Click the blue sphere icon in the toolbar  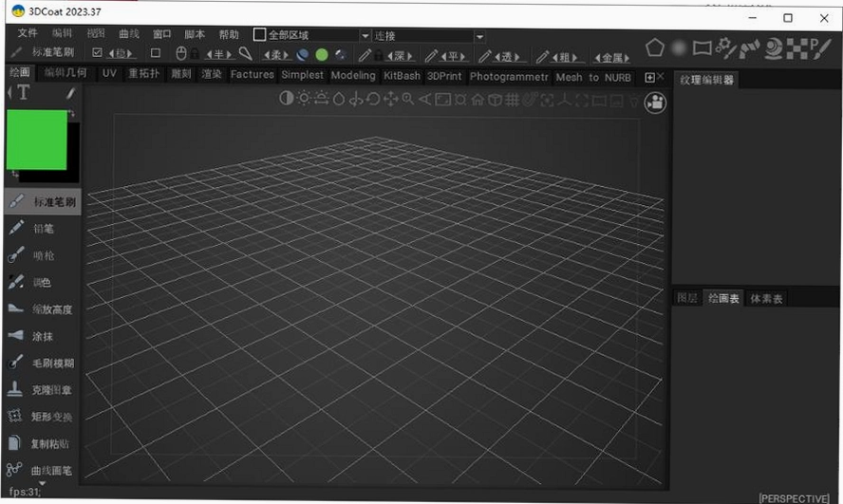(303, 54)
